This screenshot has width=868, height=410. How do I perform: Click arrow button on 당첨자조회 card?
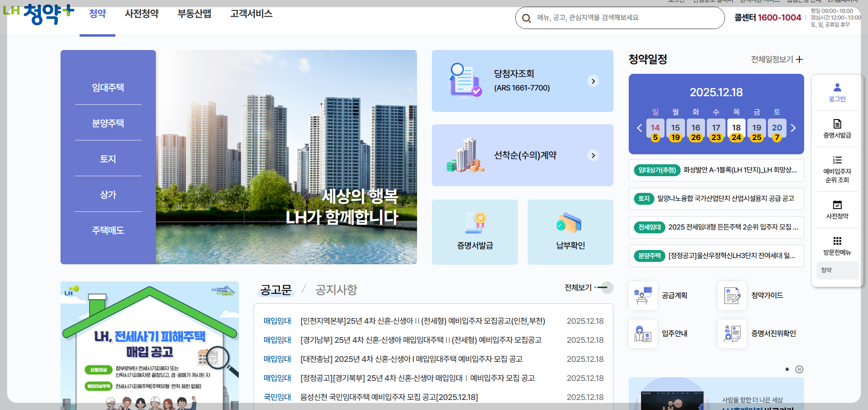(x=593, y=81)
